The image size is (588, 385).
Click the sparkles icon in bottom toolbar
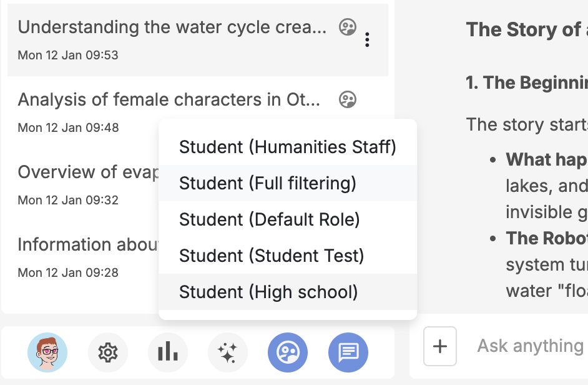pos(227,352)
